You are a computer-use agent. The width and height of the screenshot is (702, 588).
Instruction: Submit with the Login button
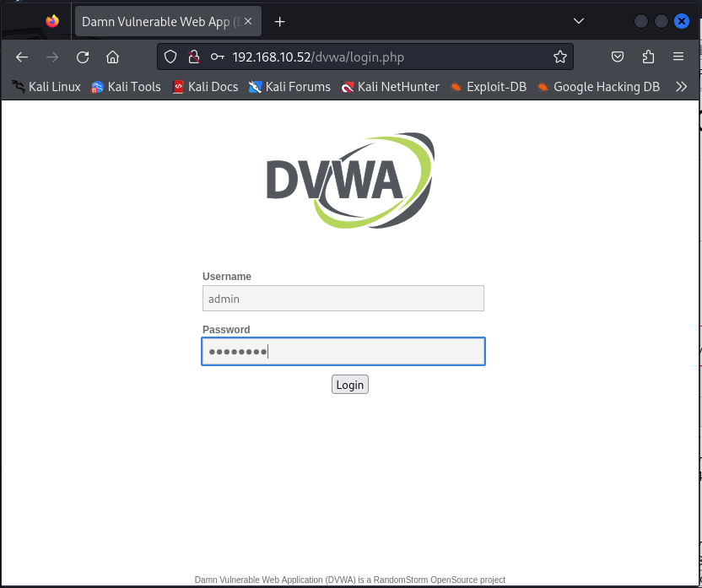350,385
